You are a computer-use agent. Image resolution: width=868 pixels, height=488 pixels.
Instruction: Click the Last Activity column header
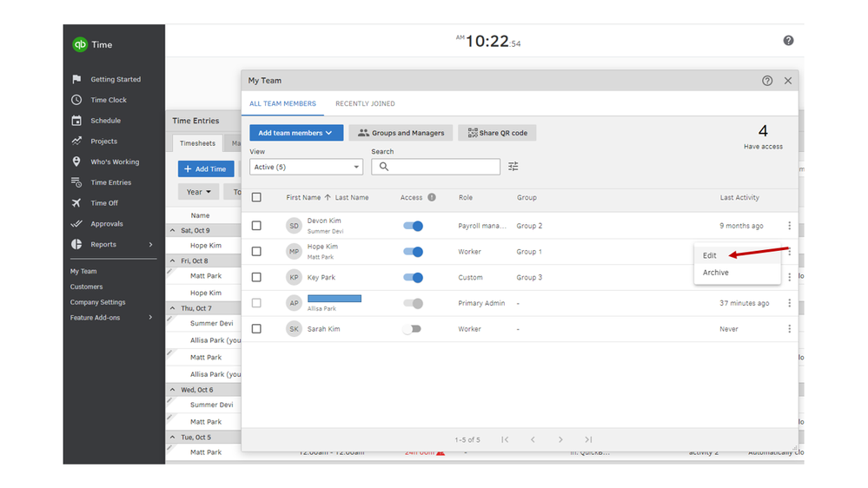(x=739, y=197)
